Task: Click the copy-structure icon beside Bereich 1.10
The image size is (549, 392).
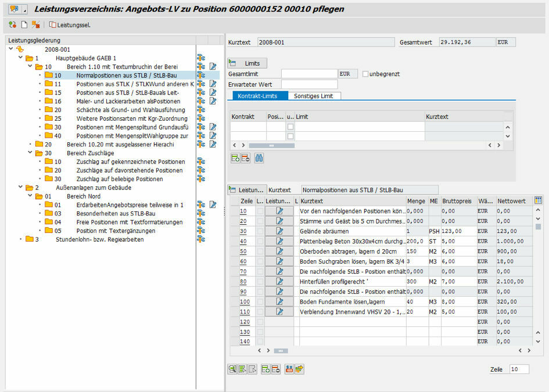Action: click(x=201, y=66)
